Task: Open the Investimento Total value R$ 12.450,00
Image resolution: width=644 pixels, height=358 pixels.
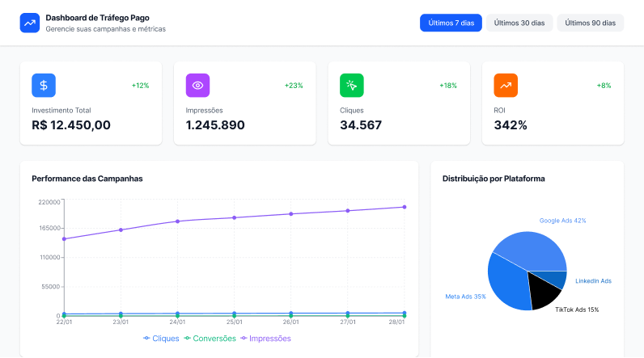Action: [71, 125]
